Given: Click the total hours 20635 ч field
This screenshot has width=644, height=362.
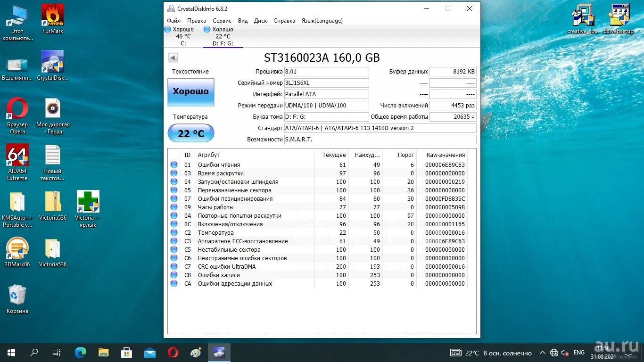Looking at the screenshot, I should 453,117.
